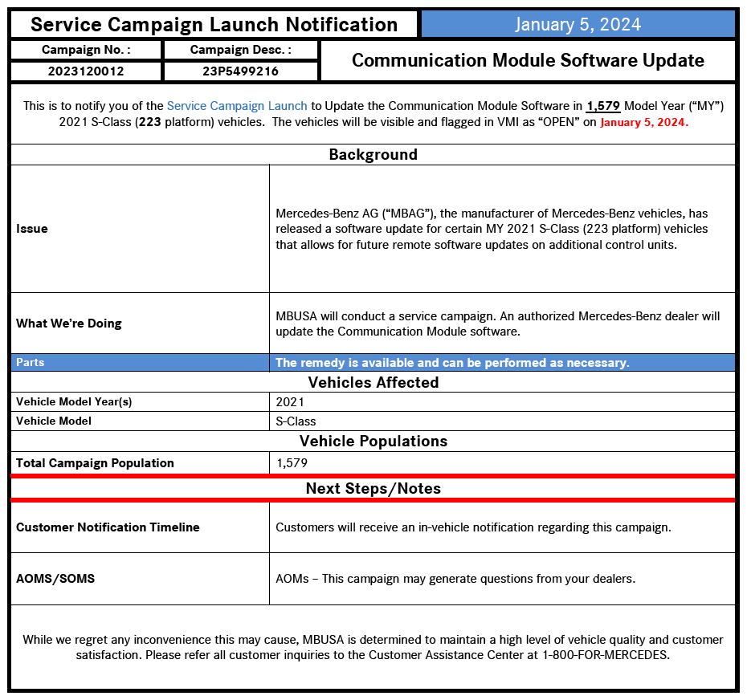The width and height of the screenshot is (747, 700).
Task: Click '1-800-FOR-MERCEDES' phone text
Action: click(x=606, y=655)
